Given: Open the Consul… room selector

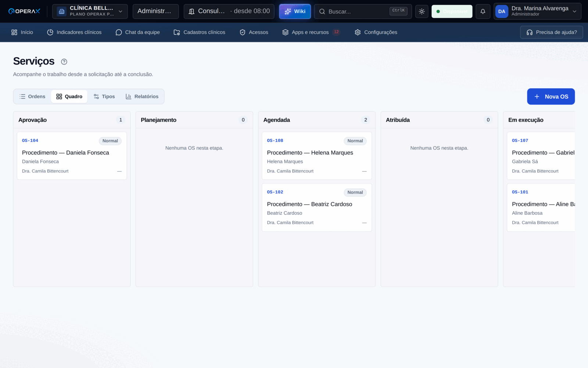Looking at the screenshot, I should 229,11.
